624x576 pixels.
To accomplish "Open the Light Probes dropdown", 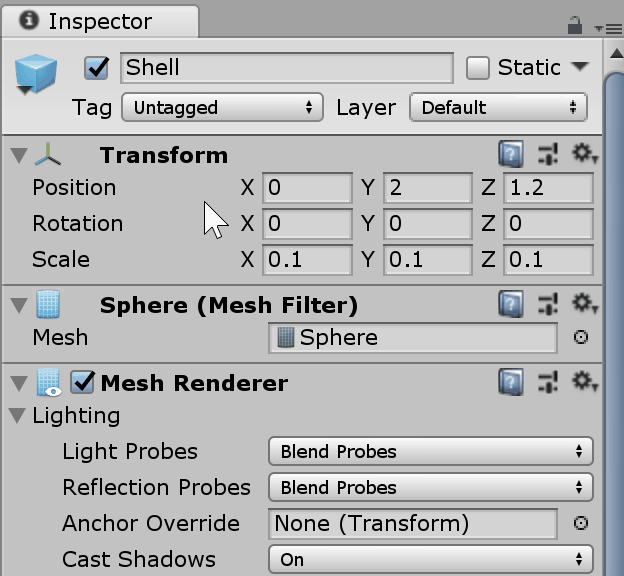I will pos(430,452).
